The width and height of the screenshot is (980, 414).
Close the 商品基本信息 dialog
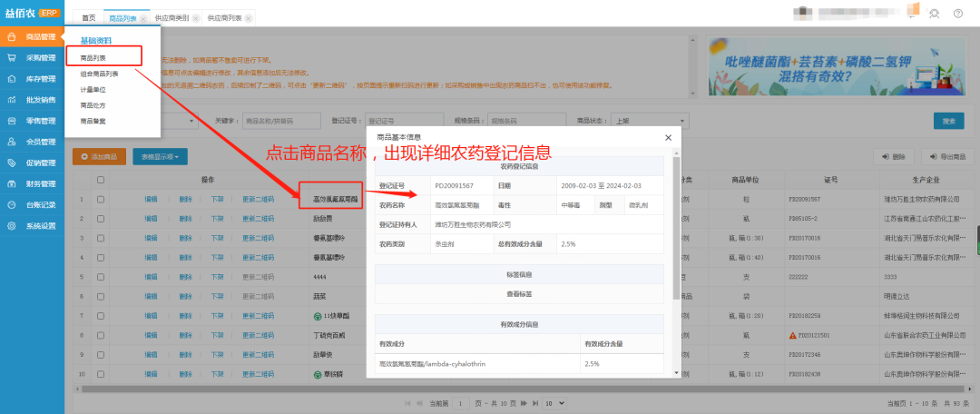coord(668,138)
